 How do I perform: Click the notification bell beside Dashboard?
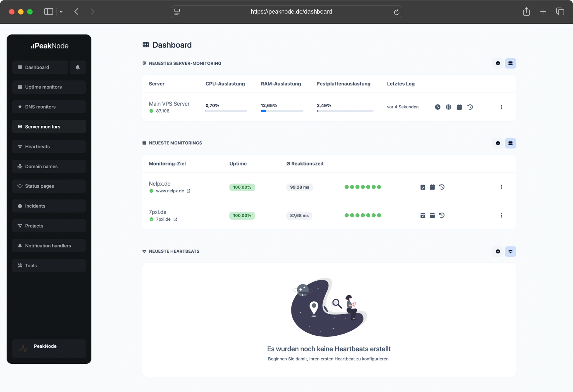coord(78,67)
